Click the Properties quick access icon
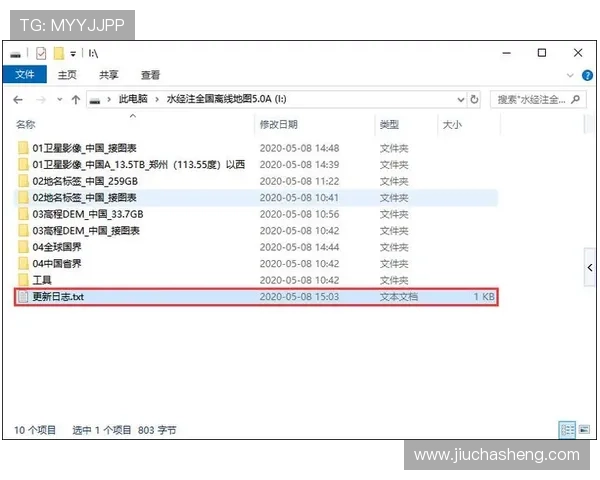 pyautogui.click(x=41, y=53)
